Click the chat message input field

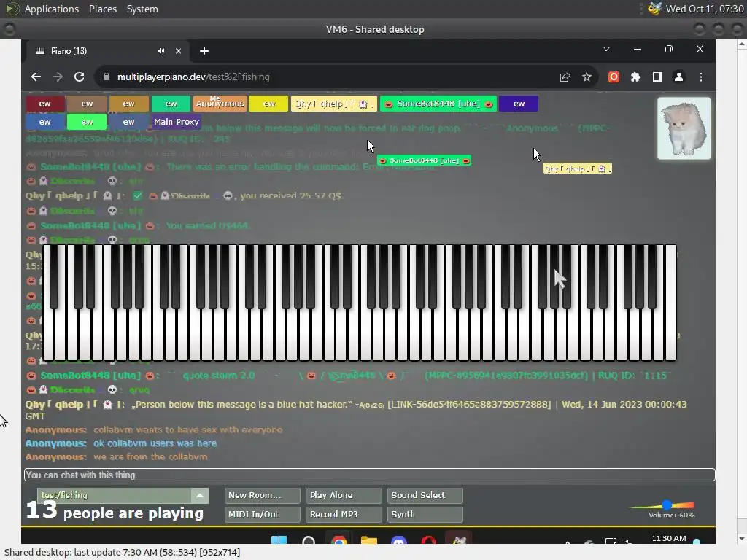coord(369,475)
